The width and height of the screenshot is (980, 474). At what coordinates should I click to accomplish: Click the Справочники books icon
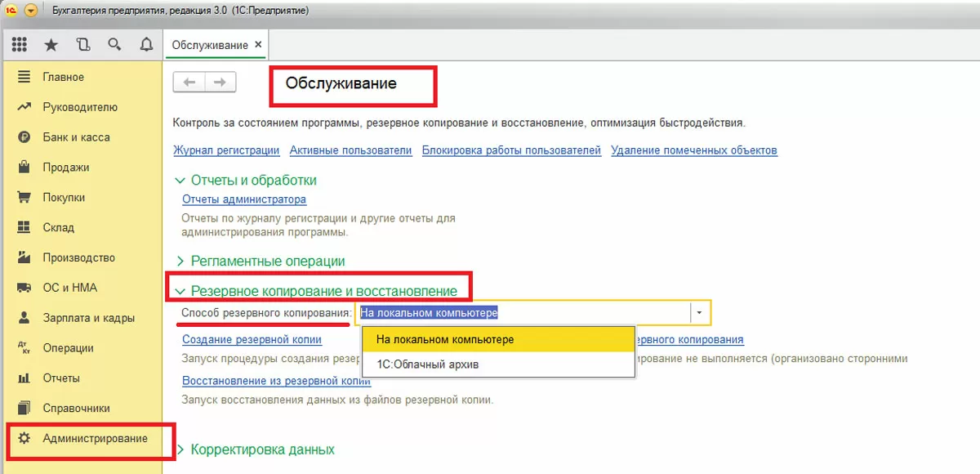coord(24,408)
